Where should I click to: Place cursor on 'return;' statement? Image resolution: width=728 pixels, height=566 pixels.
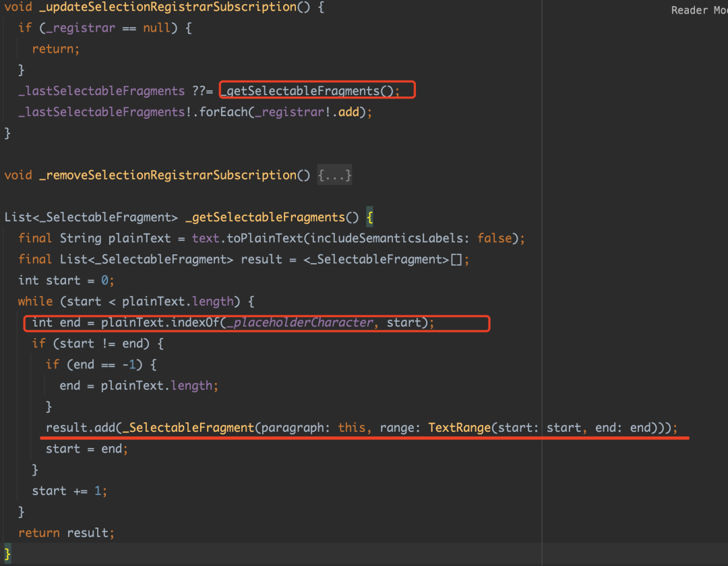coord(56,49)
